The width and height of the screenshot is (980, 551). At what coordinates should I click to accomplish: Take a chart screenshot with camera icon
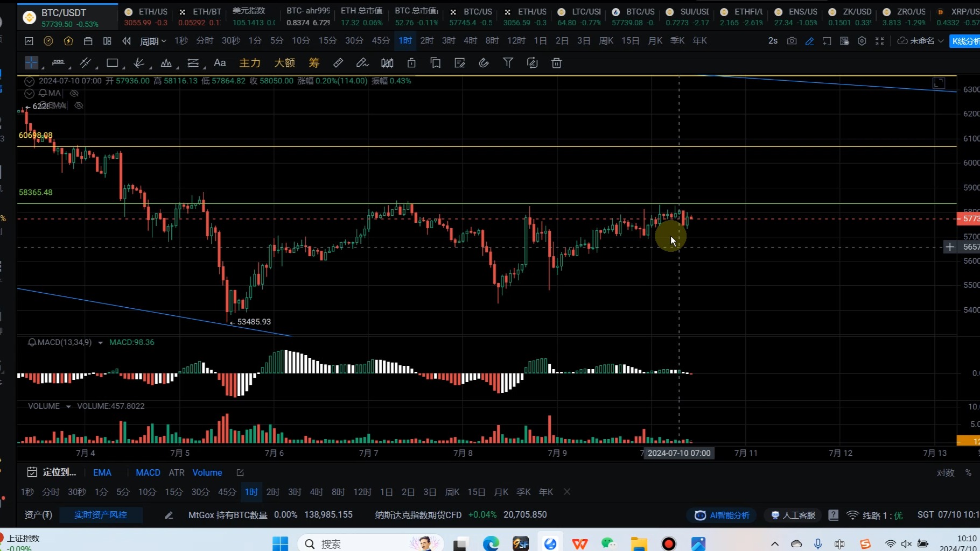pyautogui.click(x=792, y=41)
